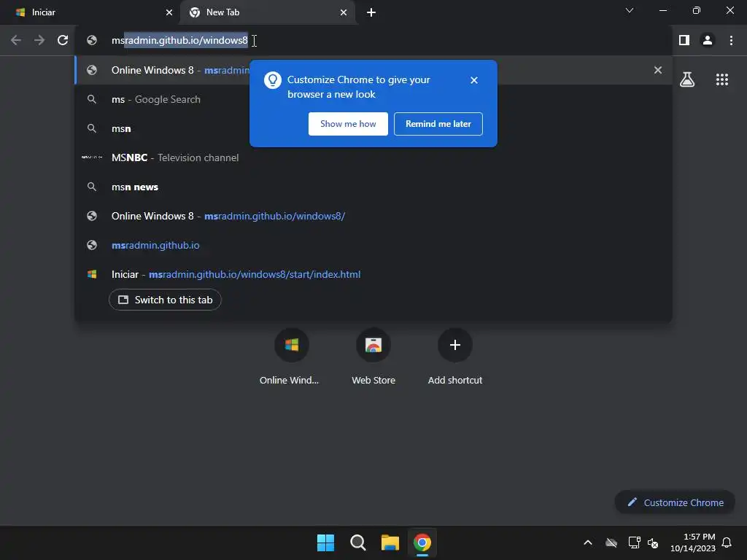The image size is (747, 560).
Task: Open the clock showing 1:57 PM
Action: tap(693, 542)
